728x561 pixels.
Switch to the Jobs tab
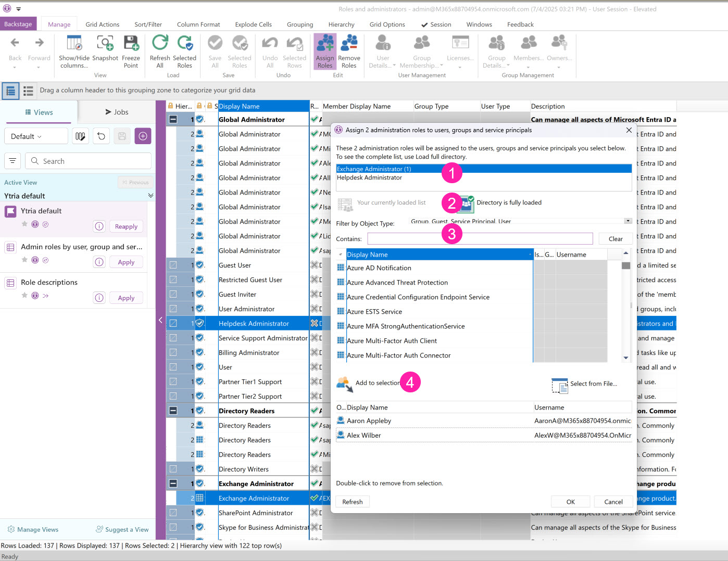tap(117, 112)
